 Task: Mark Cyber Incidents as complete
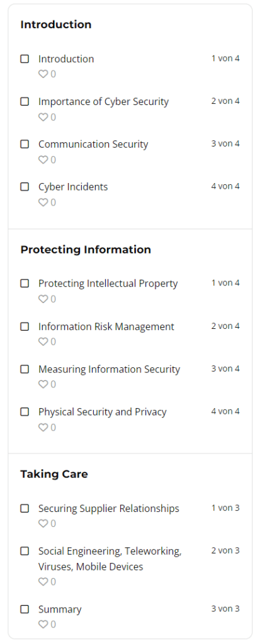[x=25, y=186]
